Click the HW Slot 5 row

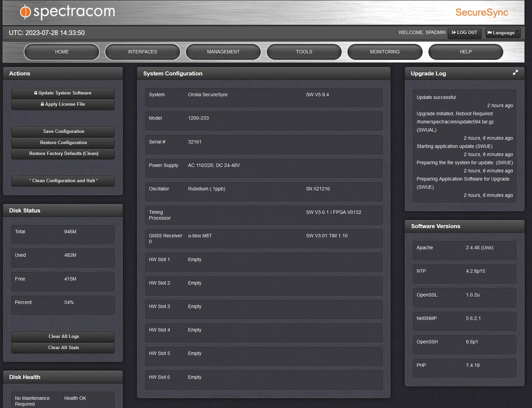tap(264, 356)
